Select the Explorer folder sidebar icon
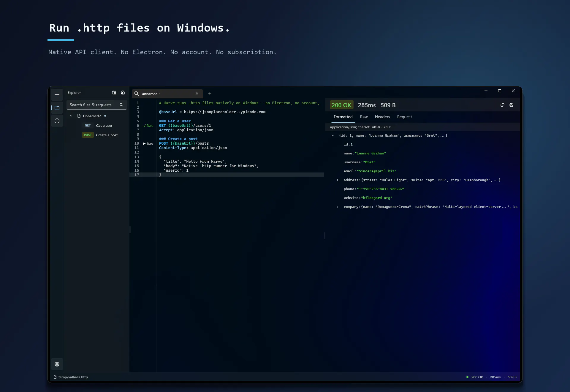The image size is (570, 392). tap(57, 108)
